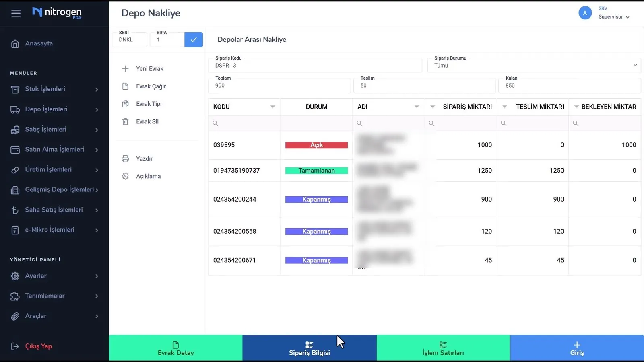This screenshot has height=362, width=644.
Task: Open the Gelişmiş Depo İşlemleri menu
Action: 54,190
